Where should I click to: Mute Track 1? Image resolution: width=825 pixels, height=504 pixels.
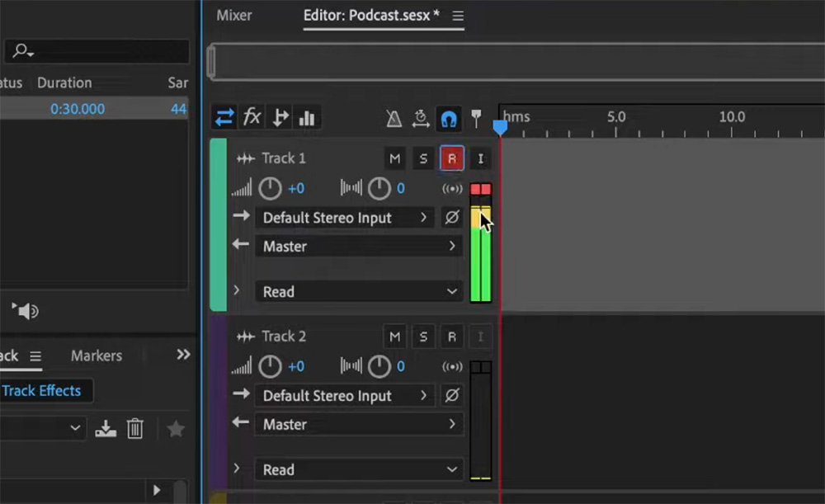[394, 158]
